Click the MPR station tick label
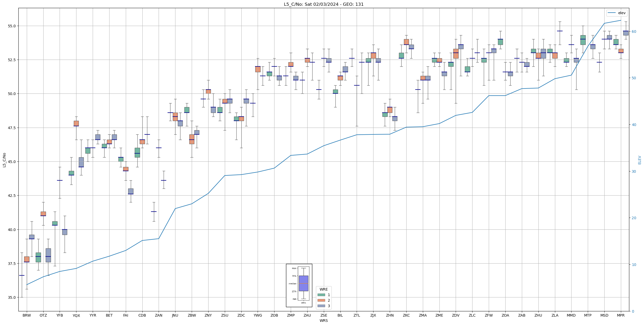644x325 pixels. [621, 315]
